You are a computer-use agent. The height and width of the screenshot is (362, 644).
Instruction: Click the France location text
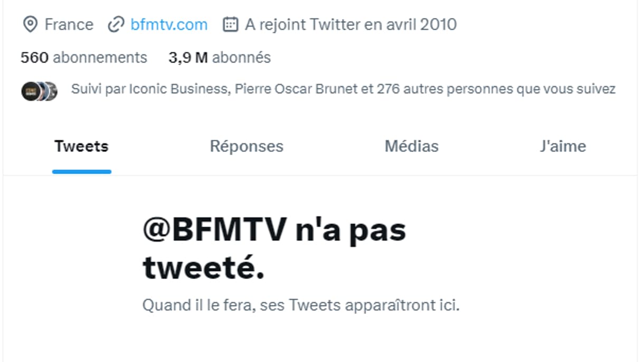click(x=69, y=24)
